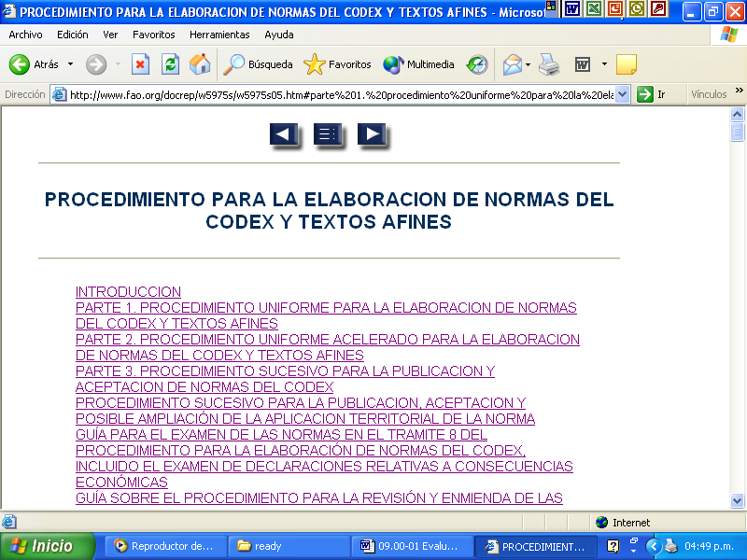Open Búsqueda search pane
747x560 pixels.
(x=259, y=64)
